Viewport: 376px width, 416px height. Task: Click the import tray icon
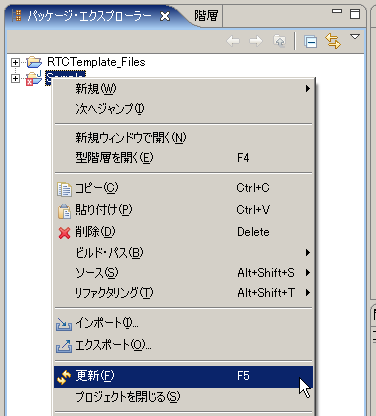point(64,324)
